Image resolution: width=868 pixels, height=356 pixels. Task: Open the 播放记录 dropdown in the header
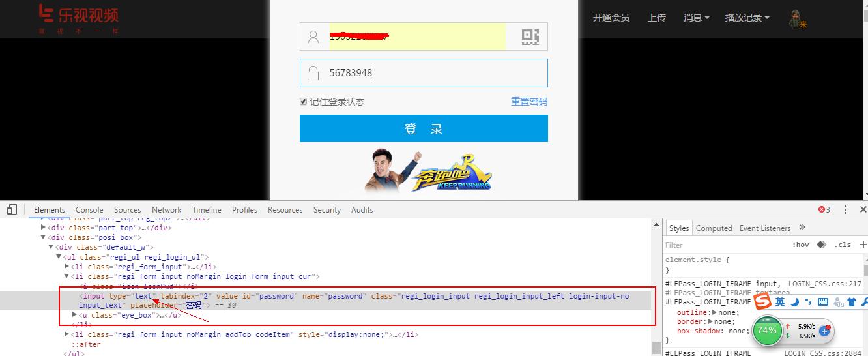point(747,18)
